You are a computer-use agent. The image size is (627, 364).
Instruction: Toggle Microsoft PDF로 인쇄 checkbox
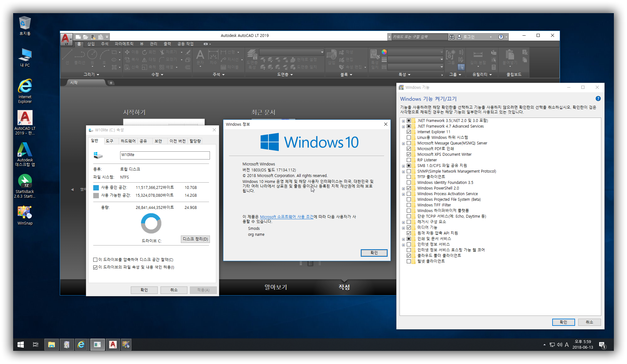tap(409, 149)
